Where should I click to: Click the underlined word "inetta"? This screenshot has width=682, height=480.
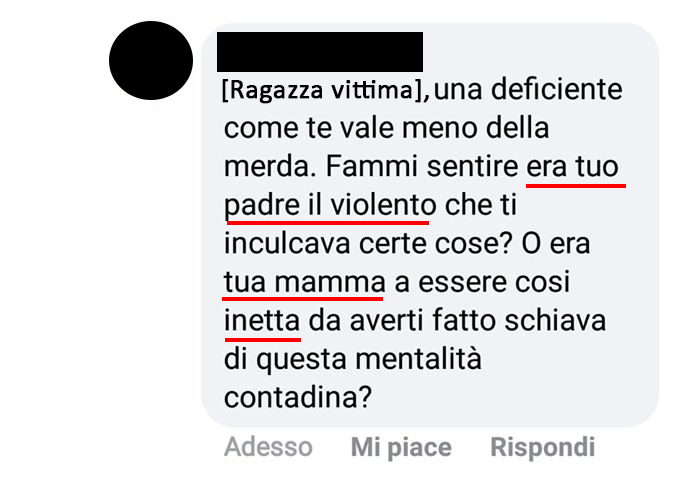pos(262,320)
